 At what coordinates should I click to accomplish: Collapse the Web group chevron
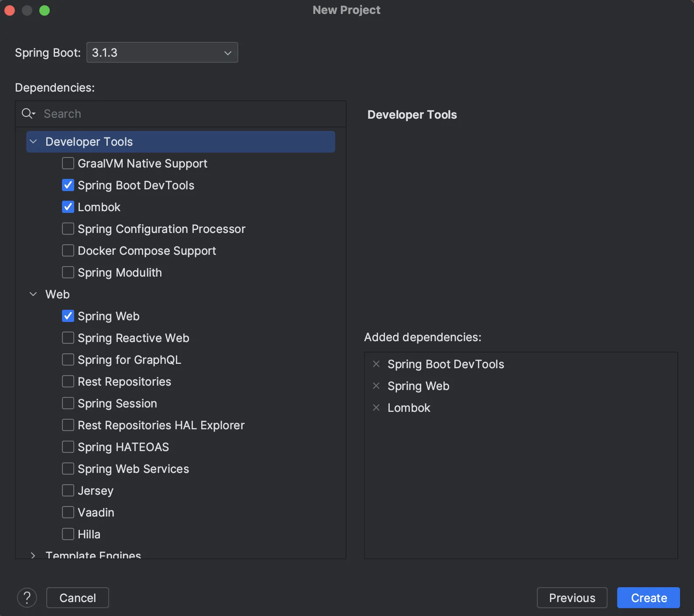tap(33, 294)
